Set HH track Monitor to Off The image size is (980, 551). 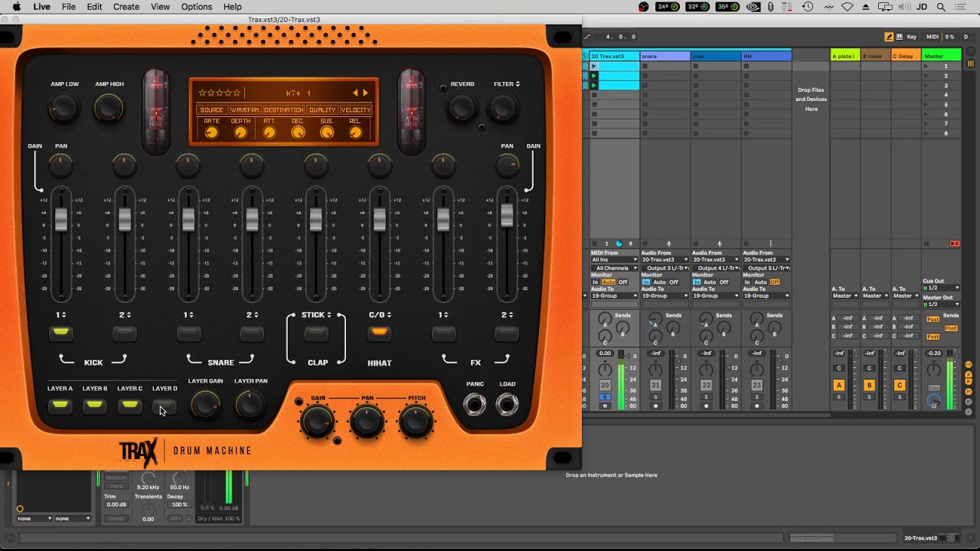click(x=775, y=282)
